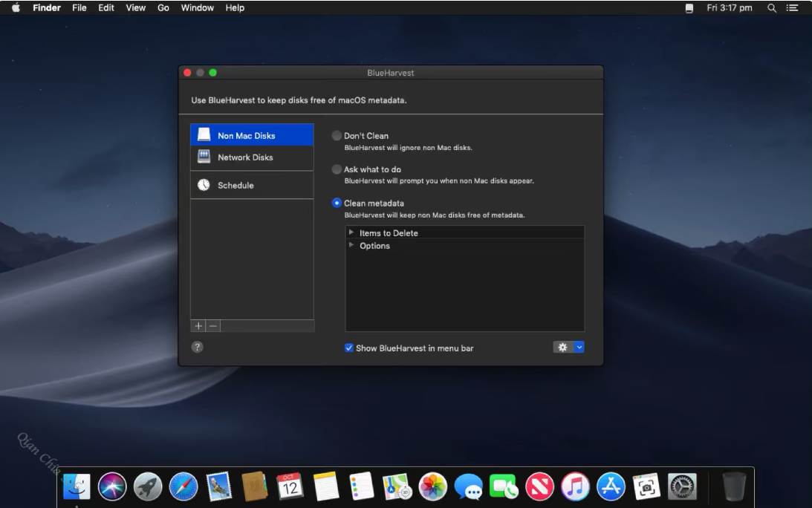Open the Edit menu

(106, 7)
